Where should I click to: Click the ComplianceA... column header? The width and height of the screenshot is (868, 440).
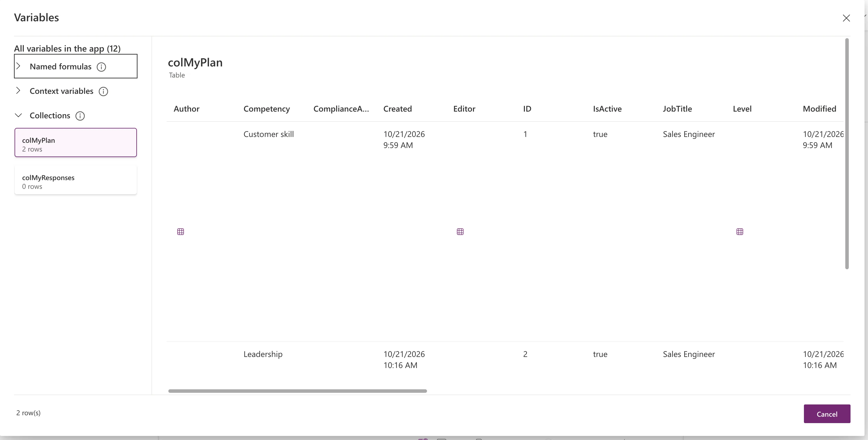tap(341, 109)
